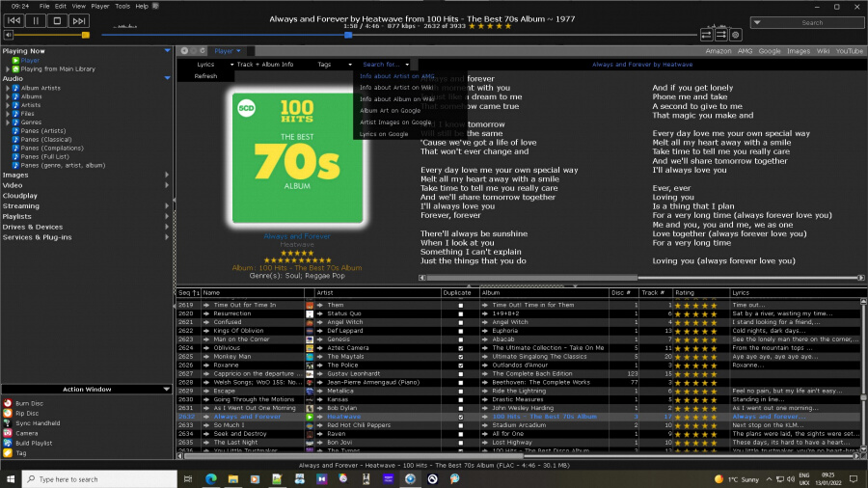Choose Album Art on Google
The image size is (868, 488).
click(391, 111)
